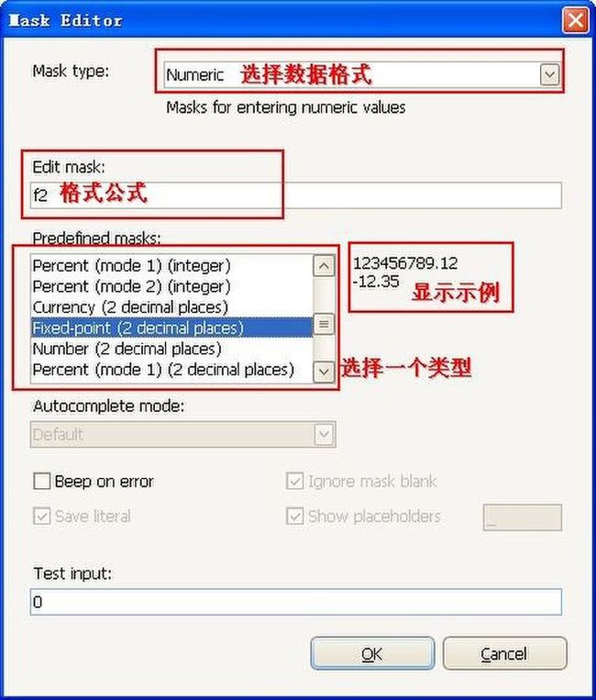Click scroll up arrow in predefined masks
The height and width of the screenshot is (700, 596).
pos(324,266)
